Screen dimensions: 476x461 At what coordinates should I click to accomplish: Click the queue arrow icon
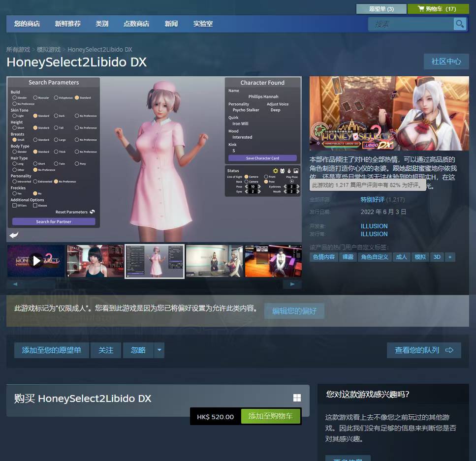point(449,350)
